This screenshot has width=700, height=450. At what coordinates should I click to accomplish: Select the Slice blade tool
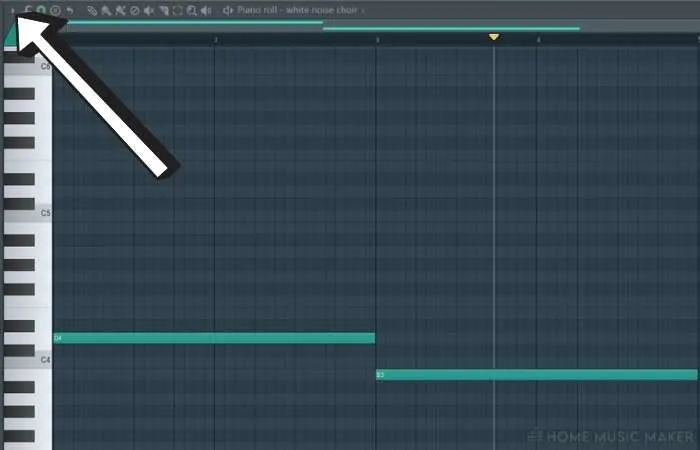(x=163, y=10)
